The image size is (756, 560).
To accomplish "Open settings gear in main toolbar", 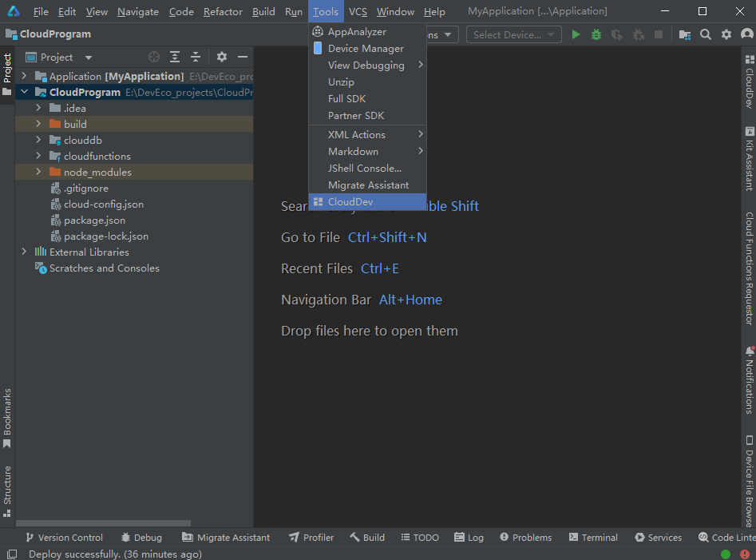I will [726, 34].
